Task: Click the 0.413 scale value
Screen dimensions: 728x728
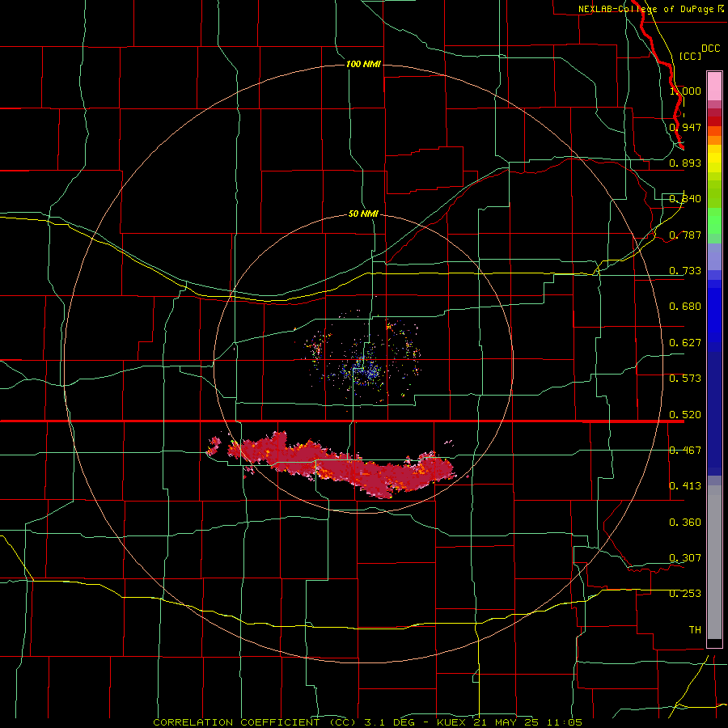Action: coord(685,486)
